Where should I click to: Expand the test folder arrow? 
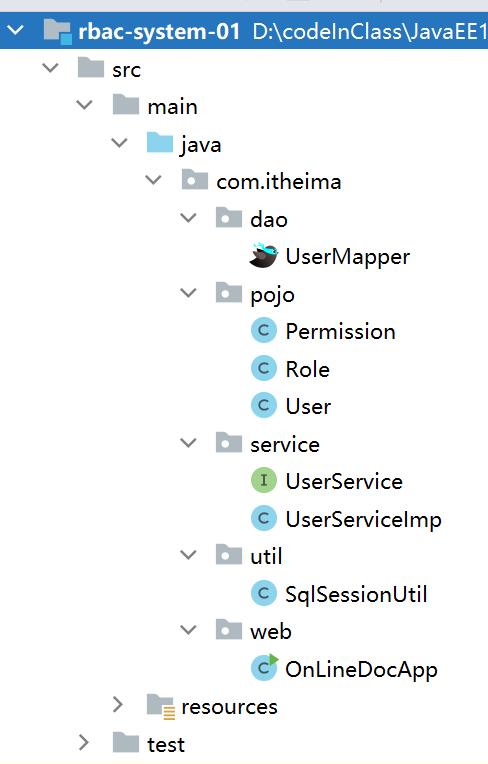tap(84, 742)
